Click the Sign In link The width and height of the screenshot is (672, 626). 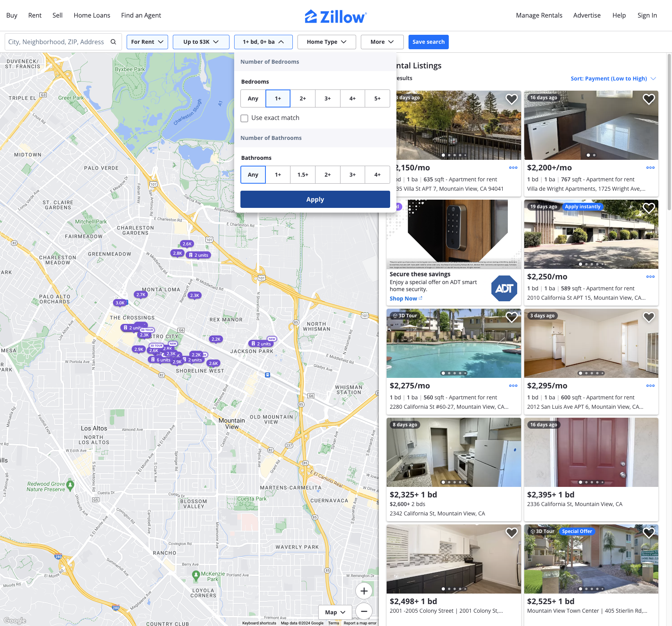coord(647,15)
